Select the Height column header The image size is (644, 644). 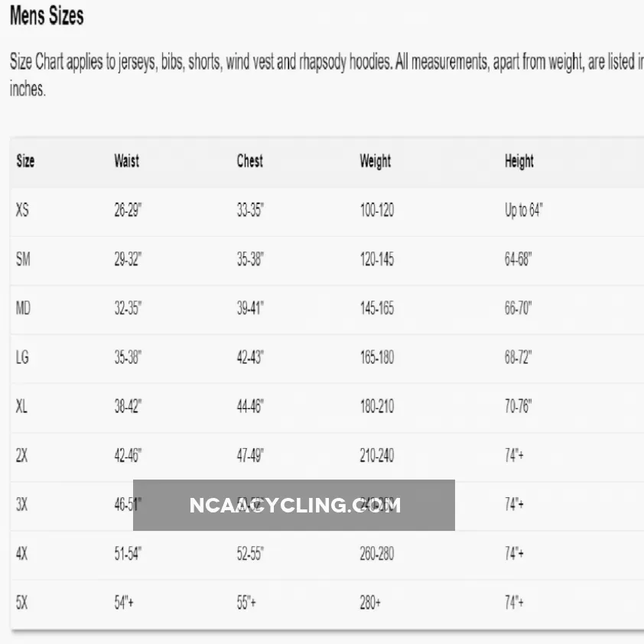519,161
